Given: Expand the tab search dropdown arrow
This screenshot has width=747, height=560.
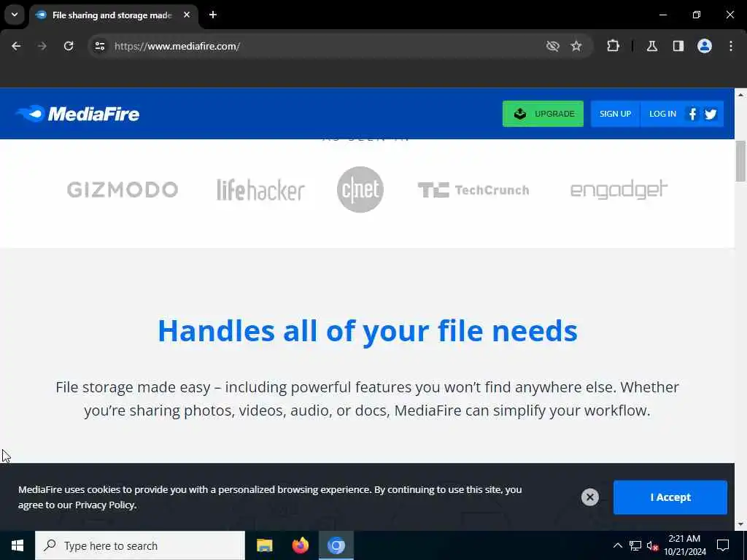Looking at the screenshot, I should pyautogui.click(x=15, y=15).
